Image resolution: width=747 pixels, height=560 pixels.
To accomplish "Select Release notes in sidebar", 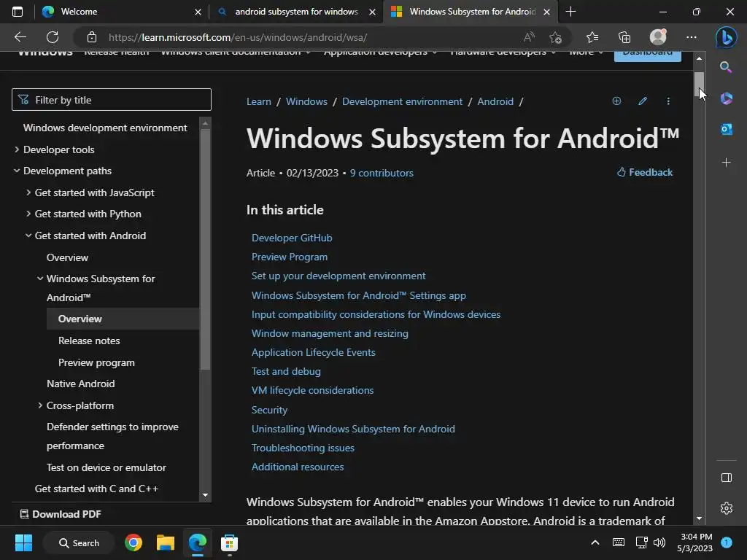I will [x=89, y=341].
